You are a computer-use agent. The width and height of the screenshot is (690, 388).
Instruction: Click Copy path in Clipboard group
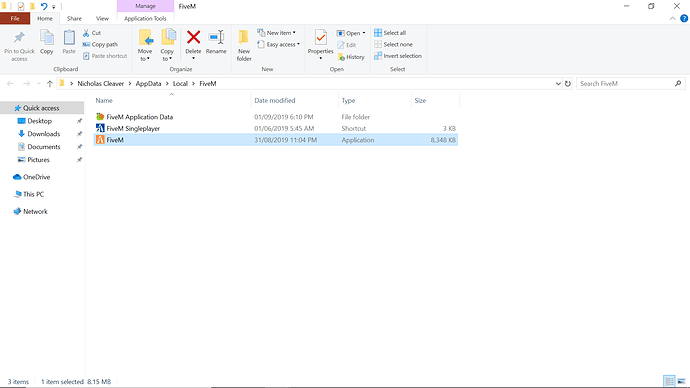(100, 44)
